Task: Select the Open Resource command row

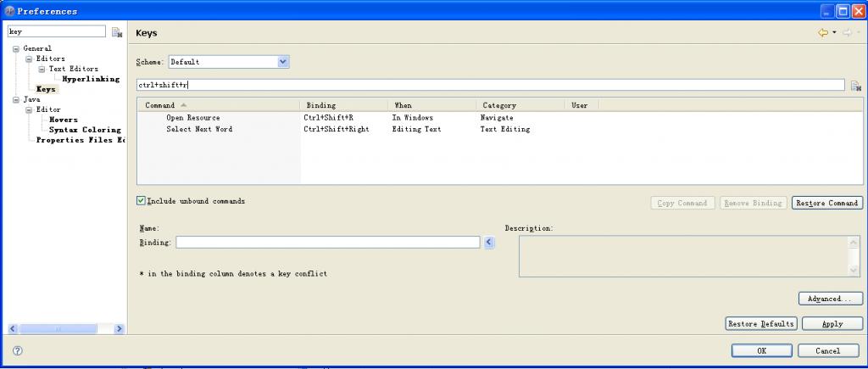Action: (193, 118)
